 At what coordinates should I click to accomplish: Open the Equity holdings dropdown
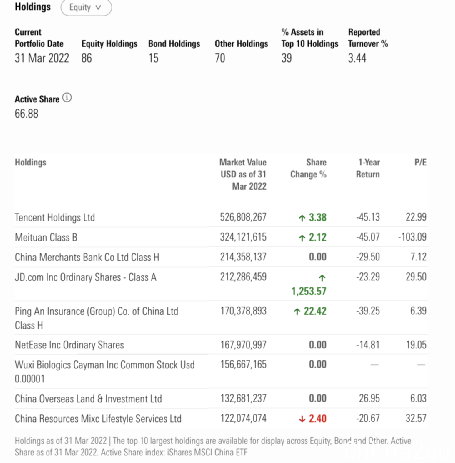(x=86, y=7)
